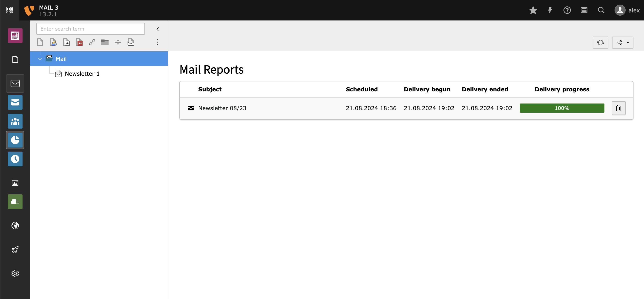Click the MAIL 3 site name
644x299 pixels.
coord(49,8)
